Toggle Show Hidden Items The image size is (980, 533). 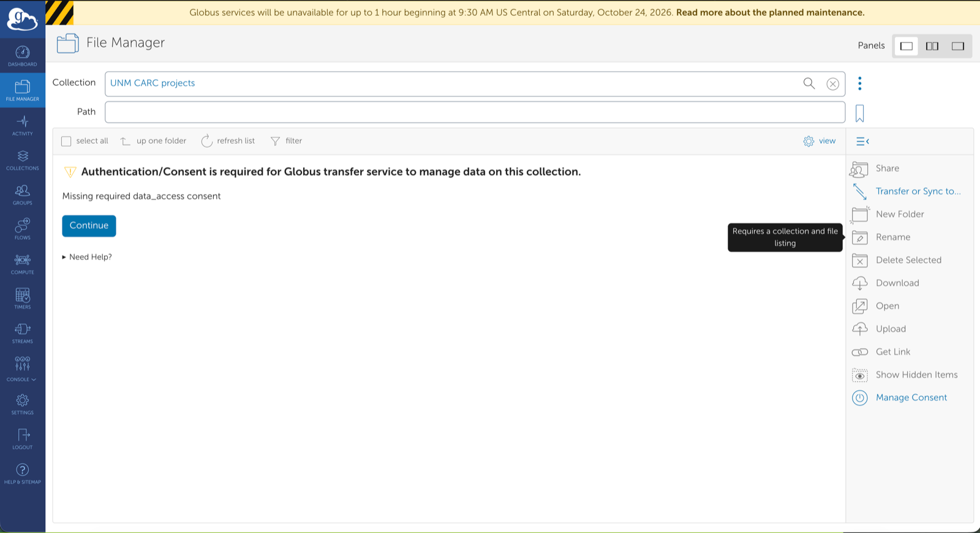coord(905,375)
